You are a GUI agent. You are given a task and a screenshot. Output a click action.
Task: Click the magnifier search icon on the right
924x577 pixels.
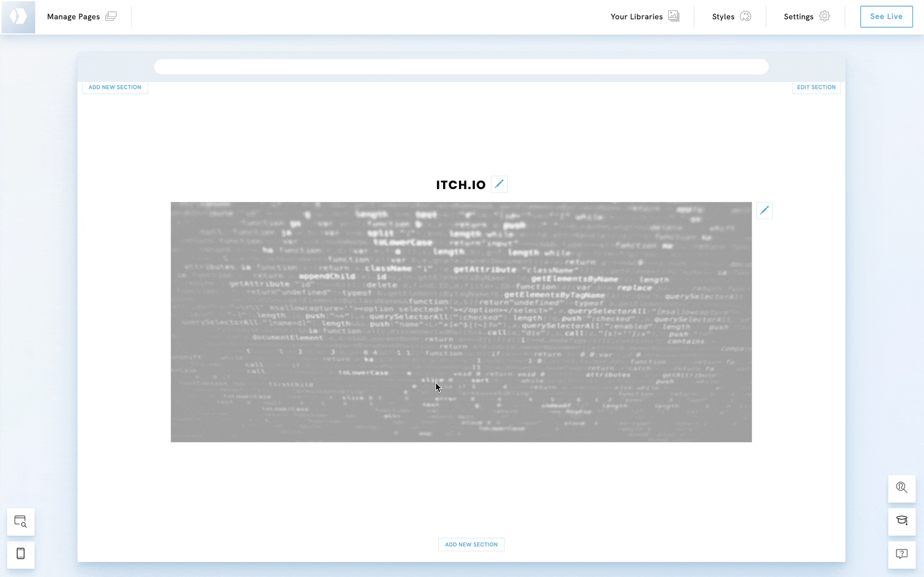(901, 488)
